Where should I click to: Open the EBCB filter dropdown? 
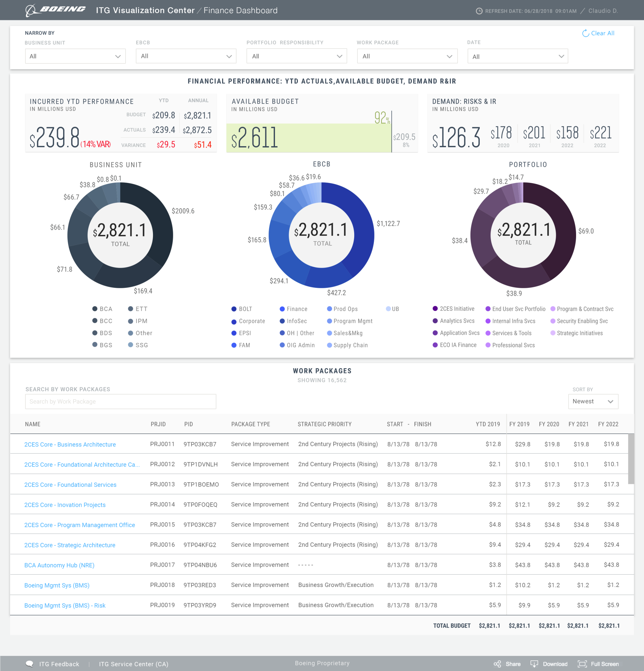click(186, 56)
